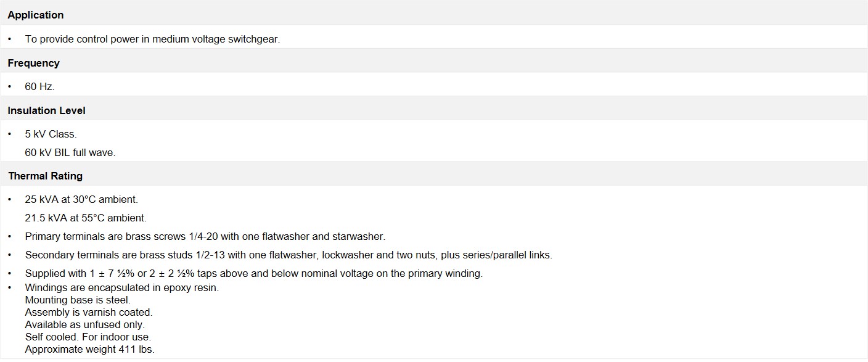868x362 pixels.
Task: Click the Available as unfused only text
Action: (x=85, y=324)
